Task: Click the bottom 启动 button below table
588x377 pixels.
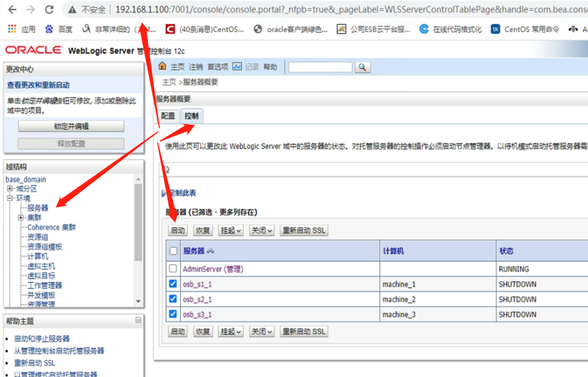Action: pyautogui.click(x=178, y=331)
